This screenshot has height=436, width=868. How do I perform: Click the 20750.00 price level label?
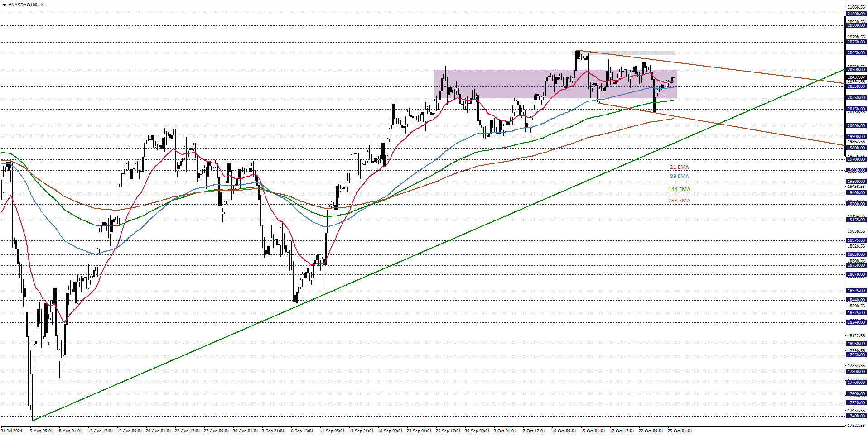click(856, 42)
